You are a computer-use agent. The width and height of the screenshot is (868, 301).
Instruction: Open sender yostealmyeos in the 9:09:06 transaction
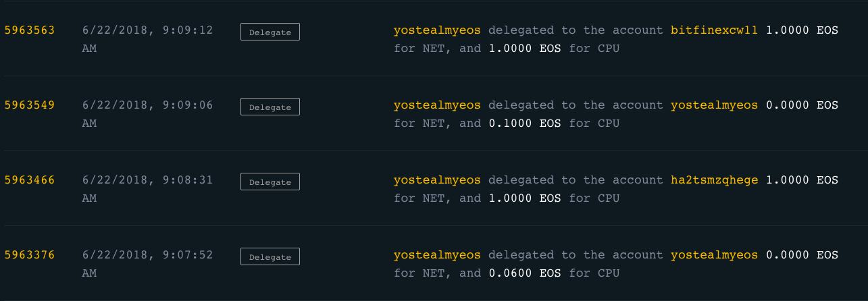tap(437, 105)
